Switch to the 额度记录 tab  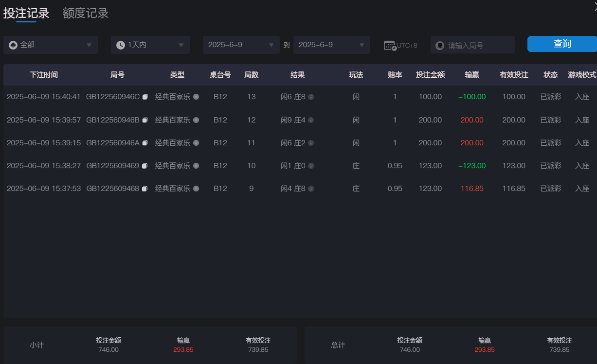[85, 14]
